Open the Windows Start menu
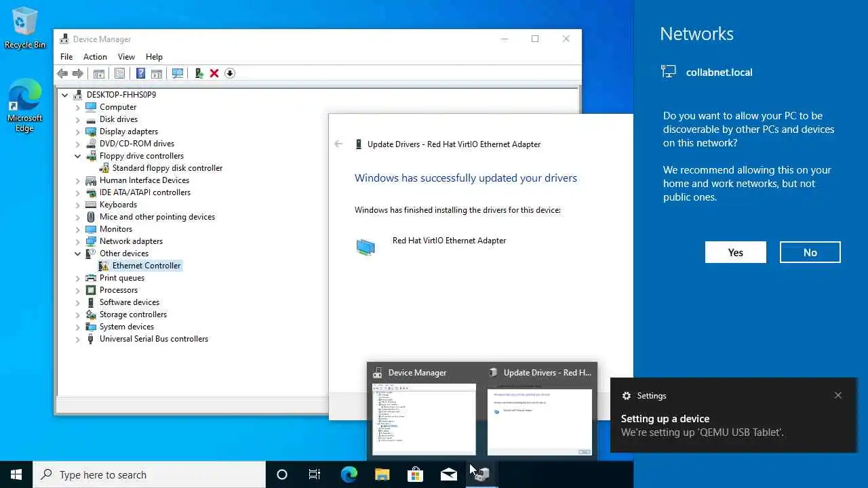Screen dimensions: 868x488 (16, 474)
